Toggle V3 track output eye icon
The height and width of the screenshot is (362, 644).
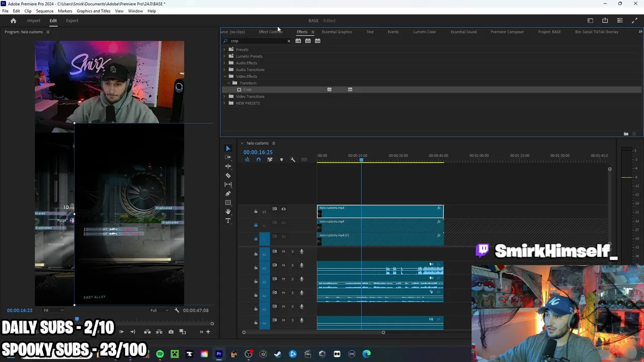tap(283, 209)
